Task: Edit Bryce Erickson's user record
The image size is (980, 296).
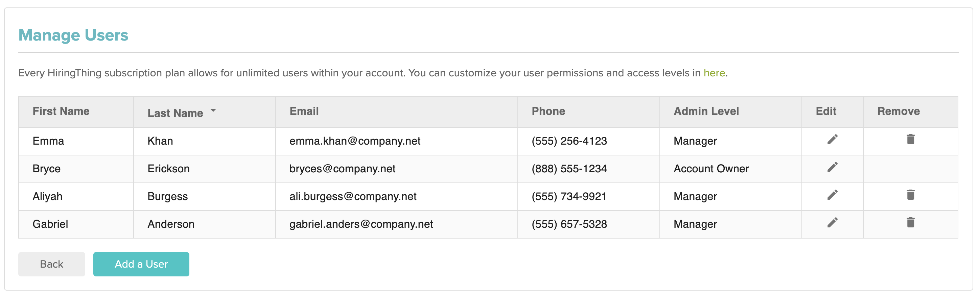Action: tap(832, 167)
